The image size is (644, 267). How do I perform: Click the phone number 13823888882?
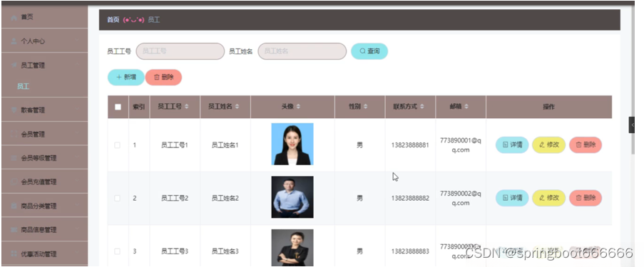pyautogui.click(x=410, y=198)
